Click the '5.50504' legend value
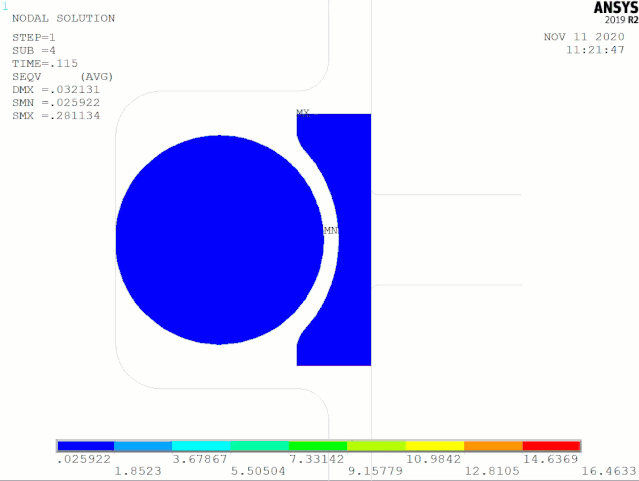Image resolution: width=639 pixels, height=481 pixels. [258, 472]
